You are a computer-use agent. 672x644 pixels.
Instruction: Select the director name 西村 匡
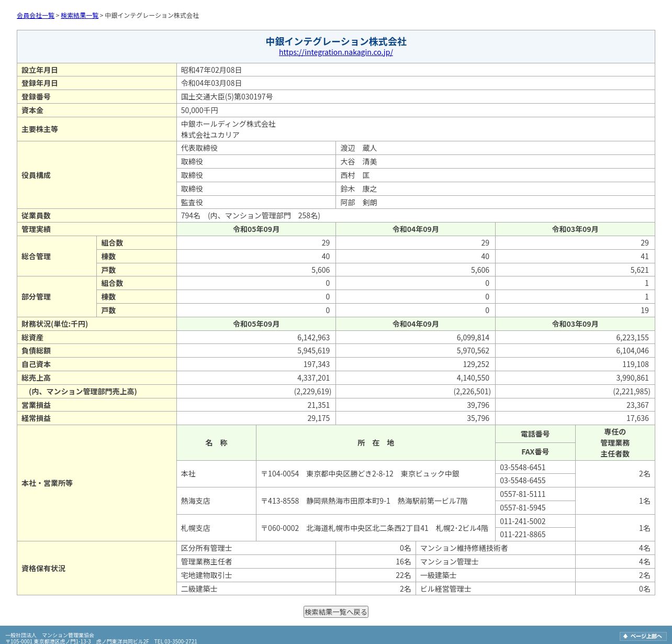pyautogui.click(x=355, y=175)
